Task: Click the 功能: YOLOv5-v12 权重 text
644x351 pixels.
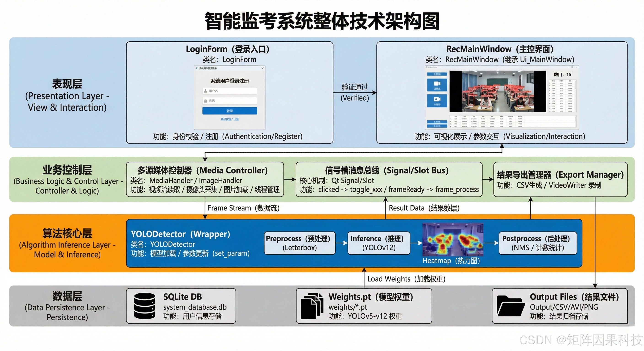Action: (x=365, y=316)
